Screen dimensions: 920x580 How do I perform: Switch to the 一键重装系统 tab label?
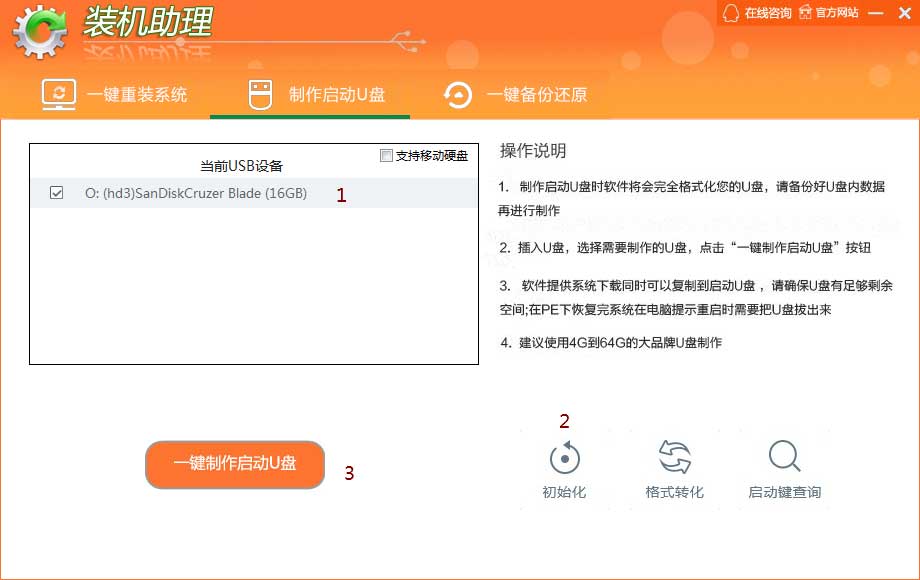[x=137, y=95]
